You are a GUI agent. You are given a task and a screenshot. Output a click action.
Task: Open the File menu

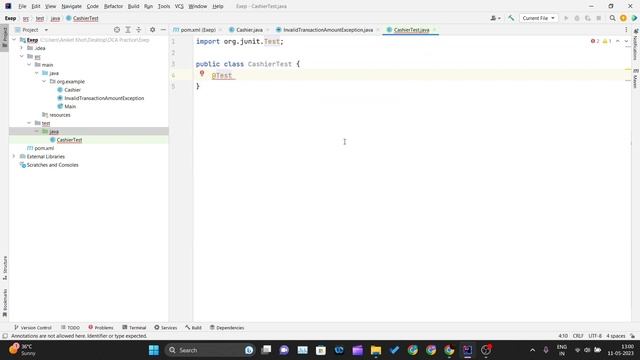click(x=22, y=6)
